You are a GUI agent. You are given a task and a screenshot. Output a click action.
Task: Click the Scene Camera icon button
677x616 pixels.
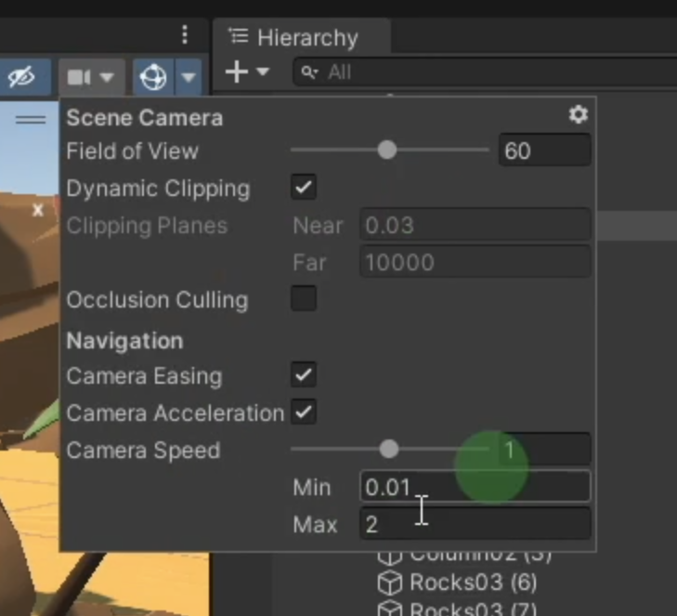pos(79,77)
